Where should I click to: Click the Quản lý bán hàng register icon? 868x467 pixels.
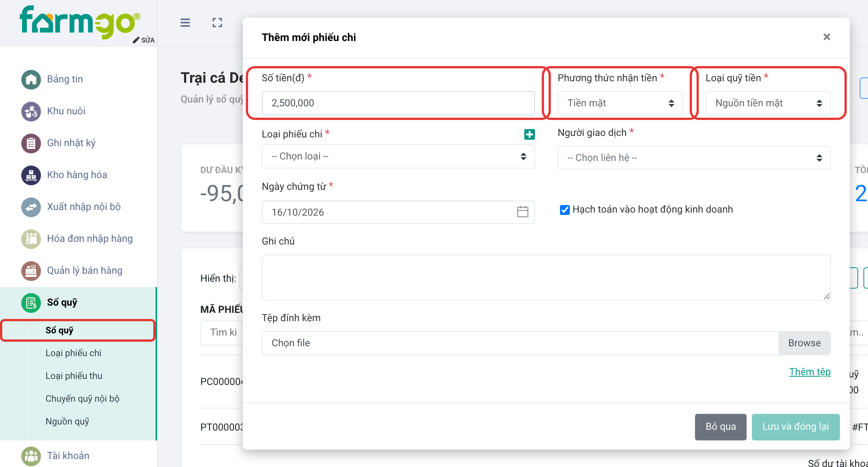click(31, 271)
